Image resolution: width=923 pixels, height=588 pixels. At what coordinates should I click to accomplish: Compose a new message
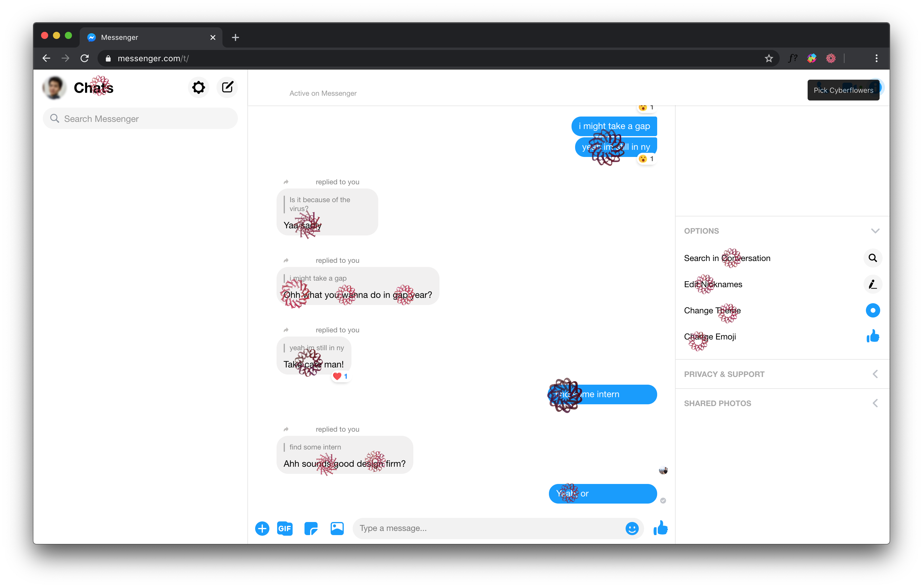[x=227, y=87]
